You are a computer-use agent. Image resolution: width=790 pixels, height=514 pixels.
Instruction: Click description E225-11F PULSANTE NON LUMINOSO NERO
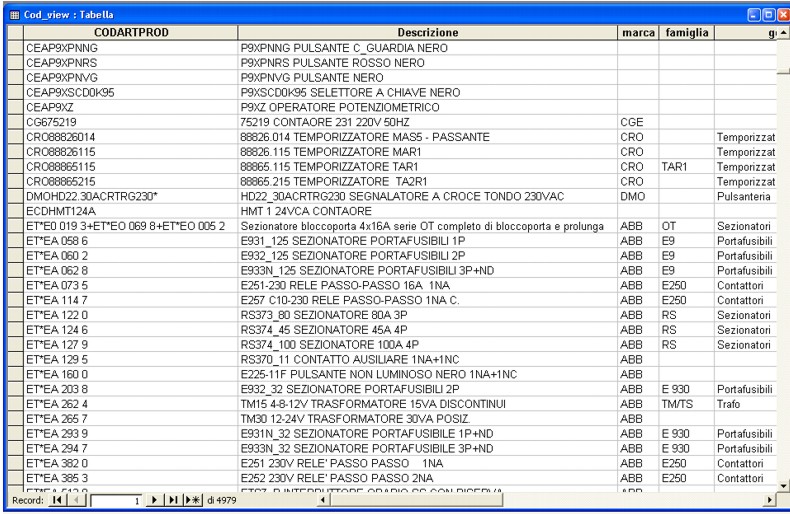[428, 374]
